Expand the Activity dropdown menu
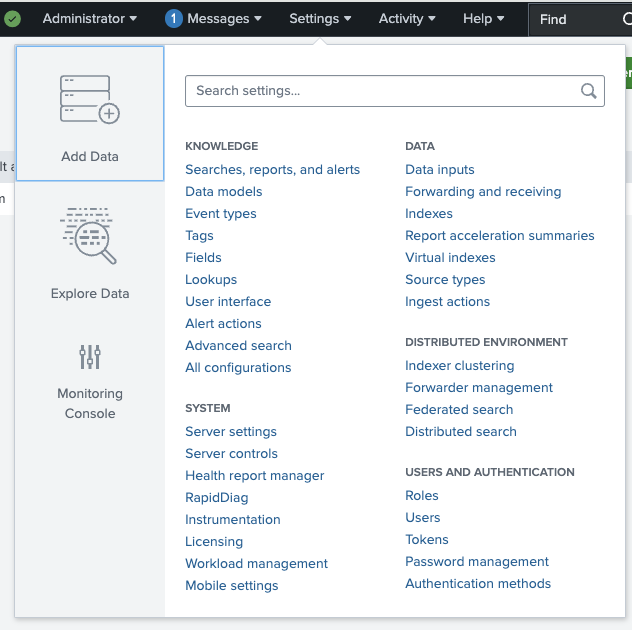The image size is (632, 630). [x=407, y=19]
